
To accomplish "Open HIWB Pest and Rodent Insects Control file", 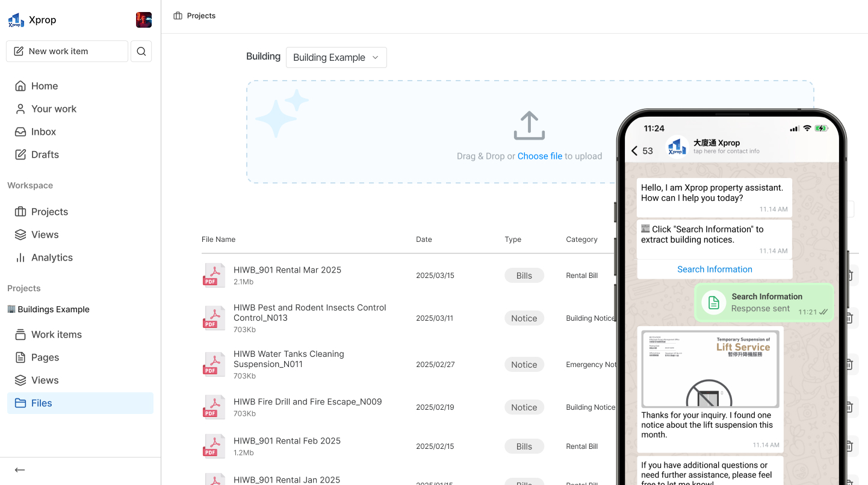I will [310, 312].
